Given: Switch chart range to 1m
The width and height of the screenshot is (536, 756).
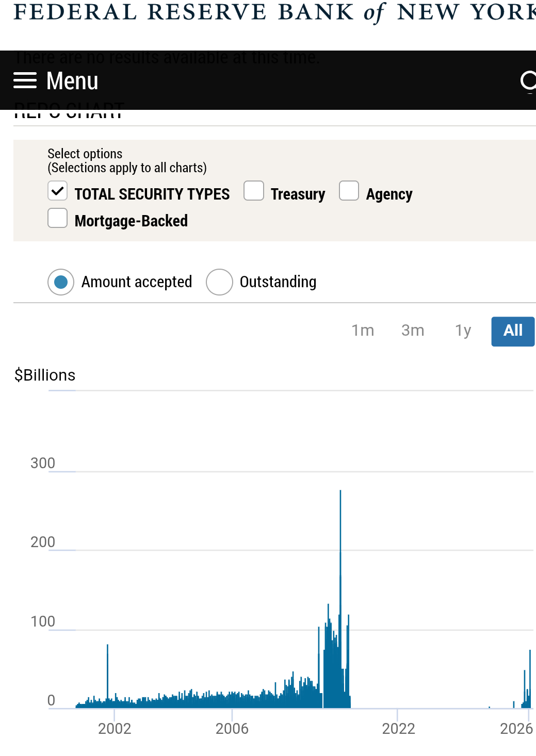Looking at the screenshot, I should [x=363, y=331].
